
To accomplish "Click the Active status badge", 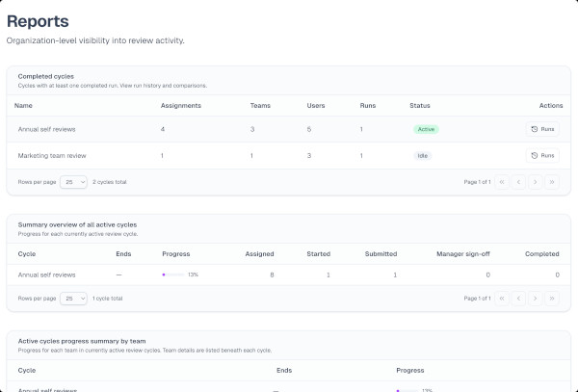I will click(x=426, y=129).
